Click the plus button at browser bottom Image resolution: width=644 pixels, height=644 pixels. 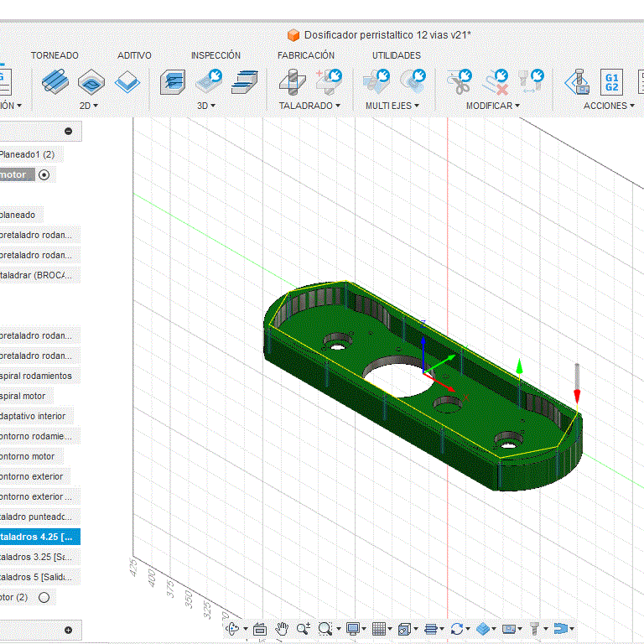pos(69,630)
